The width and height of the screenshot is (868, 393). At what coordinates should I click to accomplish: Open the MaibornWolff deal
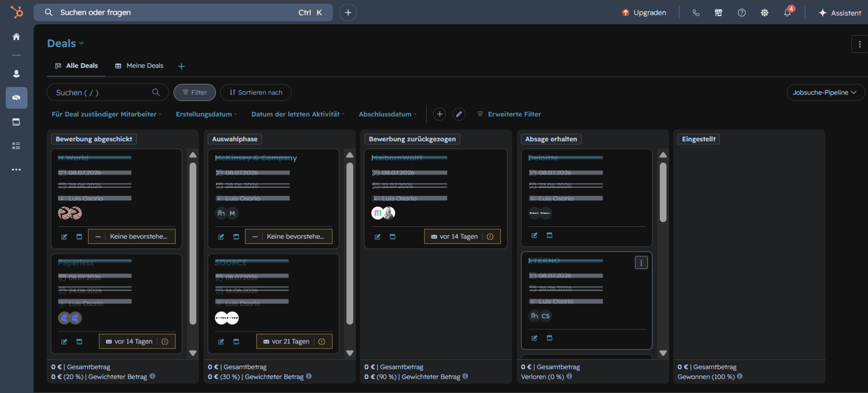tap(397, 158)
